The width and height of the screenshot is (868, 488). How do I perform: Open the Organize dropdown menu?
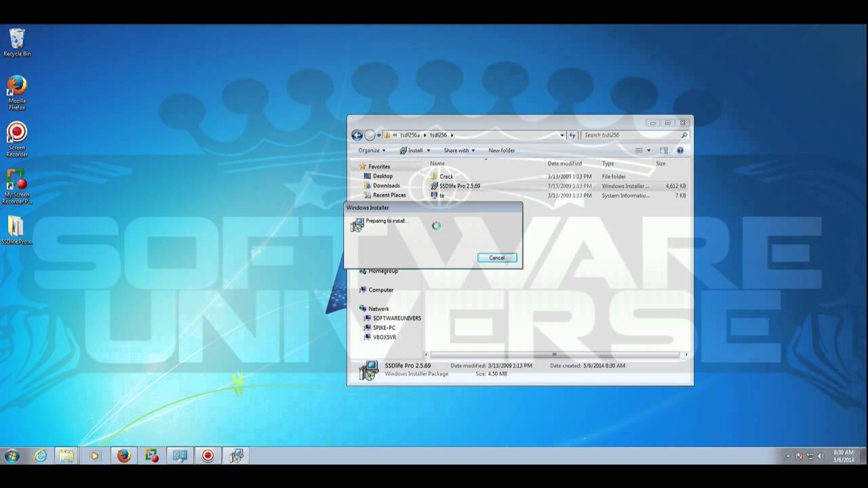tap(372, 150)
